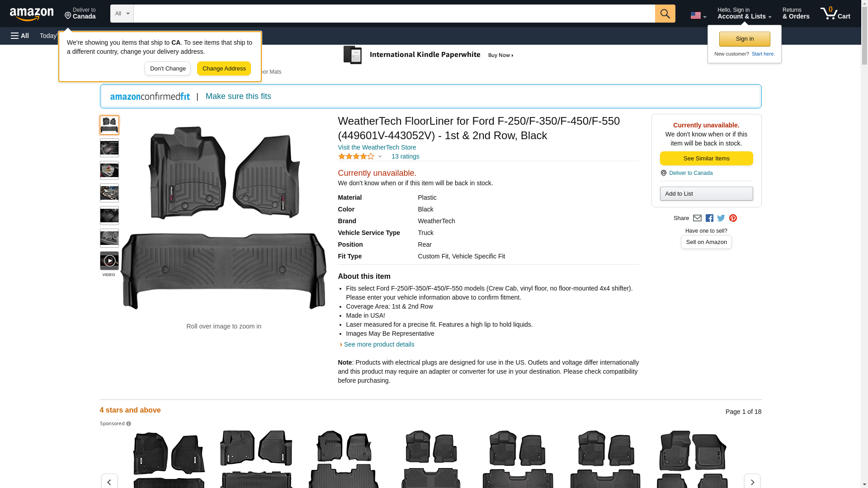Share product on Facebook icon
The width and height of the screenshot is (868, 488).
(709, 218)
